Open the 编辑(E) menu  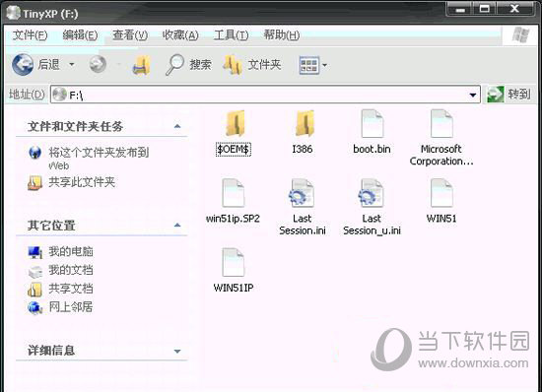click(x=80, y=34)
